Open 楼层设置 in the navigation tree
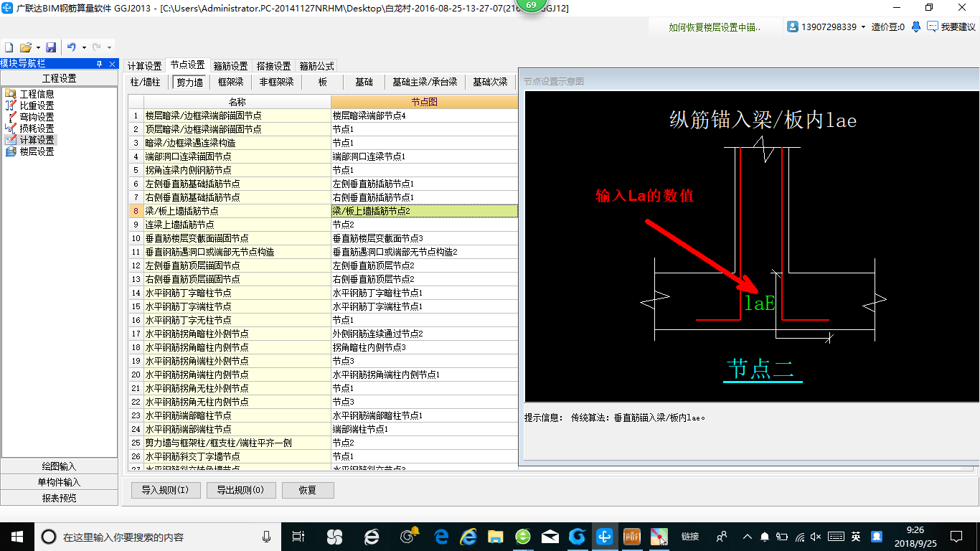 [37, 151]
